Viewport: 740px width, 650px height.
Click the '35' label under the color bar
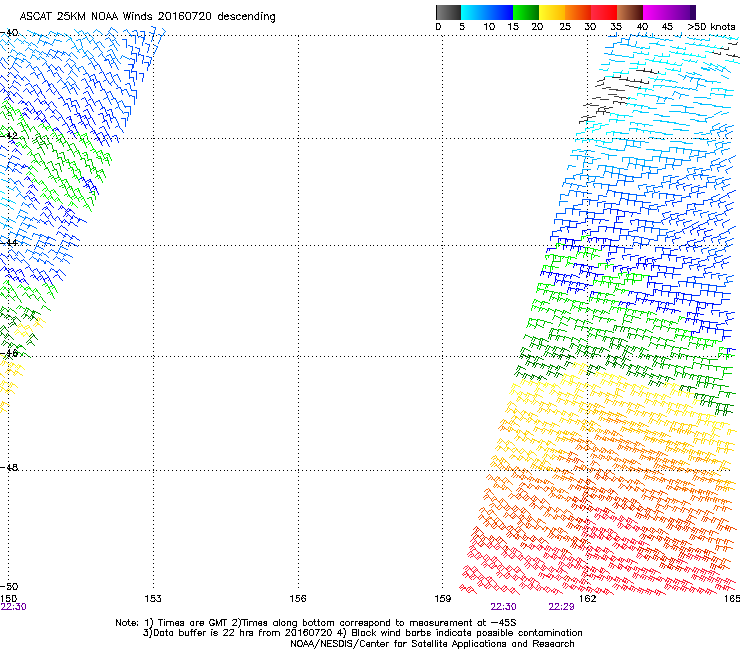pos(616,27)
